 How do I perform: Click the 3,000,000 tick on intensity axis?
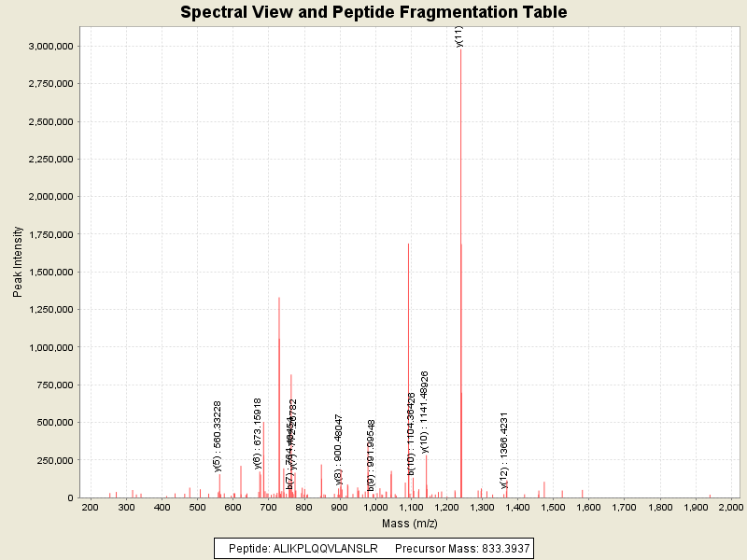(x=52, y=46)
